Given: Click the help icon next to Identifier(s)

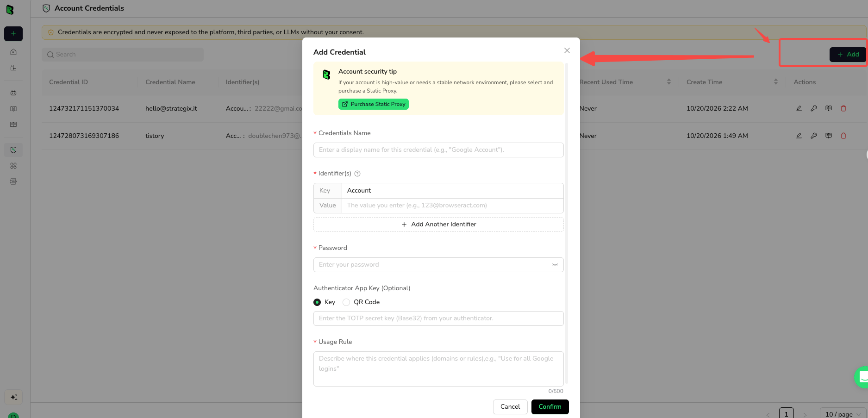Looking at the screenshot, I should click(x=357, y=174).
